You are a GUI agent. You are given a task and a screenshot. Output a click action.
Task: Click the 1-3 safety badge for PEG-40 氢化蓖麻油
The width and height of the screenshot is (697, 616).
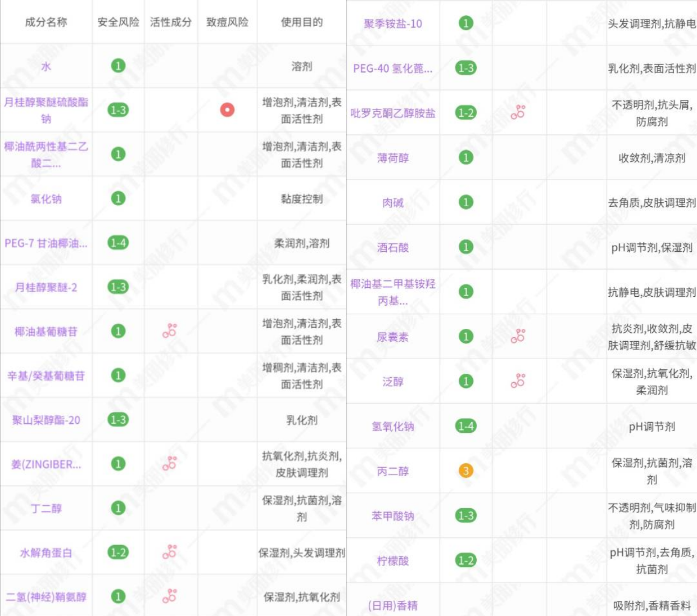click(465, 68)
